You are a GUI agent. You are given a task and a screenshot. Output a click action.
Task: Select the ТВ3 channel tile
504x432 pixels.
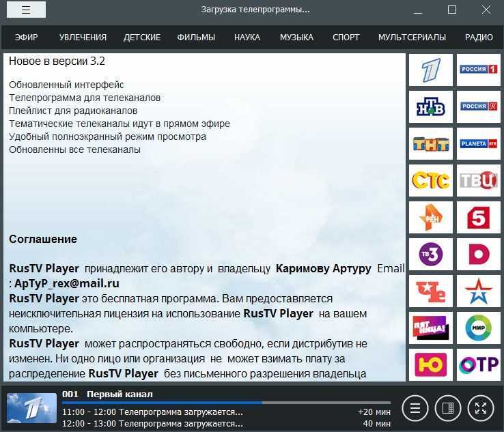click(431, 254)
